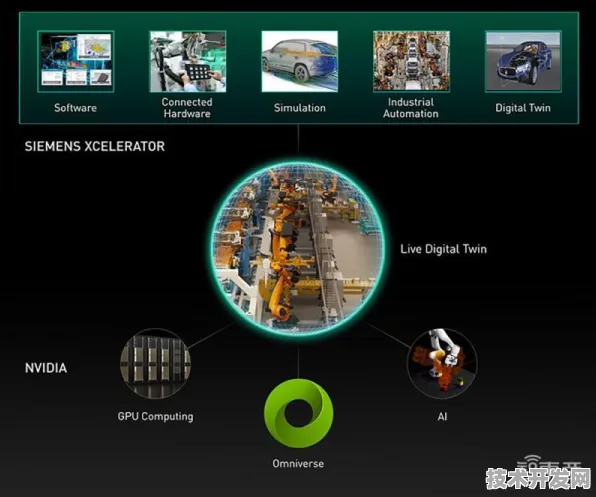
Task: Click the green Omniverse logo
Action: (x=298, y=413)
